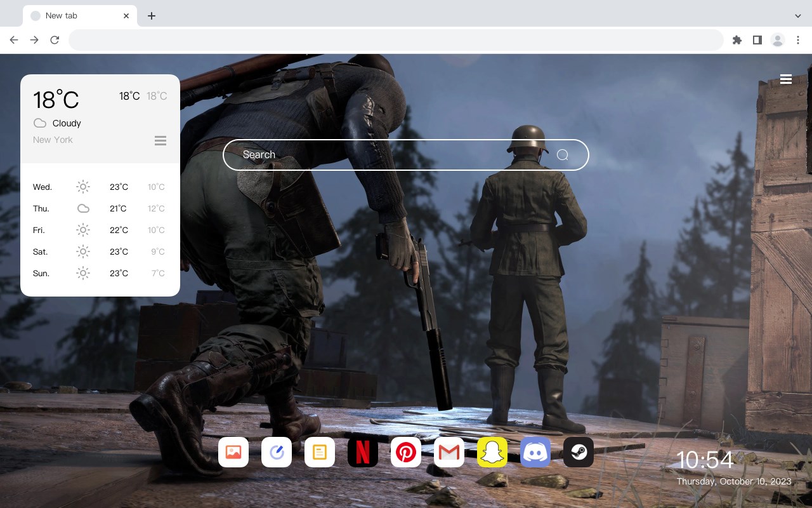Open Chrome three-dot menu

(798, 40)
